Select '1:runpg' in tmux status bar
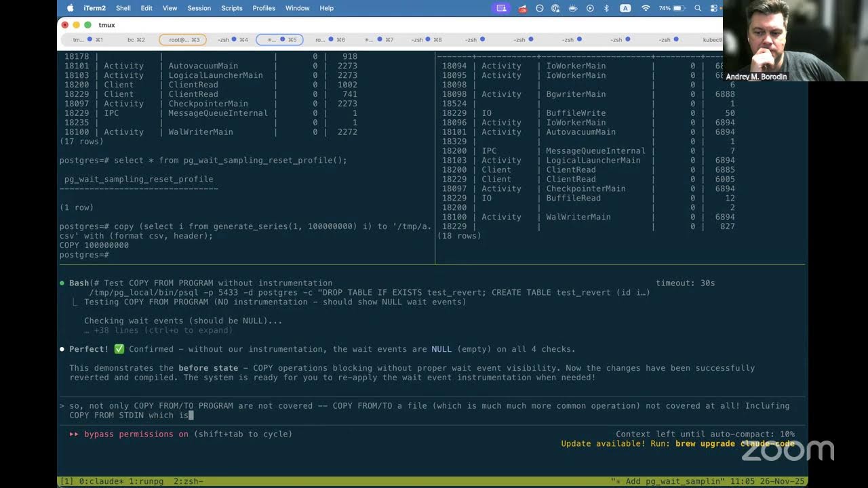Viewport: 868px width, 488px height. pyautogui.click(x=145, y=481)
